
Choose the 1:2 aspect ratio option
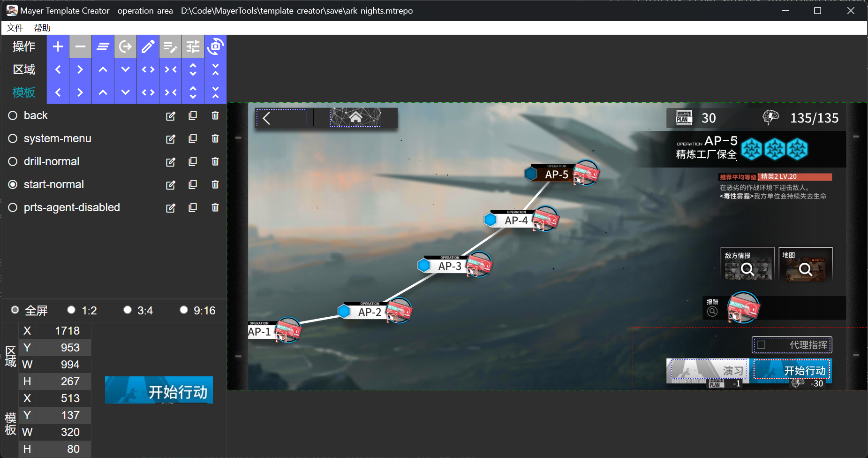coord(71,310)
